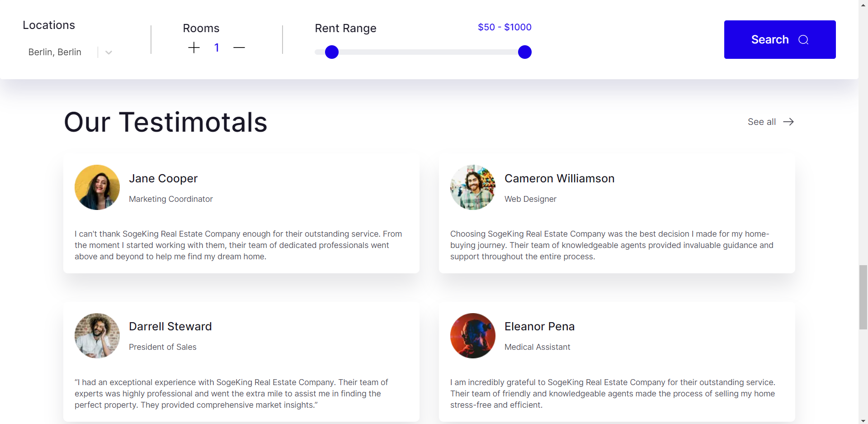Click the Eleanor Pena testimonial text
868x424 pixels.
coord(613,394)
